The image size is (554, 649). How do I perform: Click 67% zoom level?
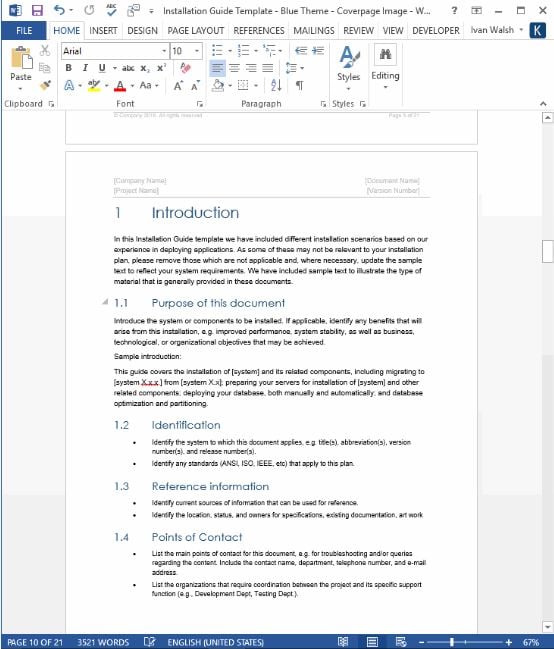click(530, 642)
